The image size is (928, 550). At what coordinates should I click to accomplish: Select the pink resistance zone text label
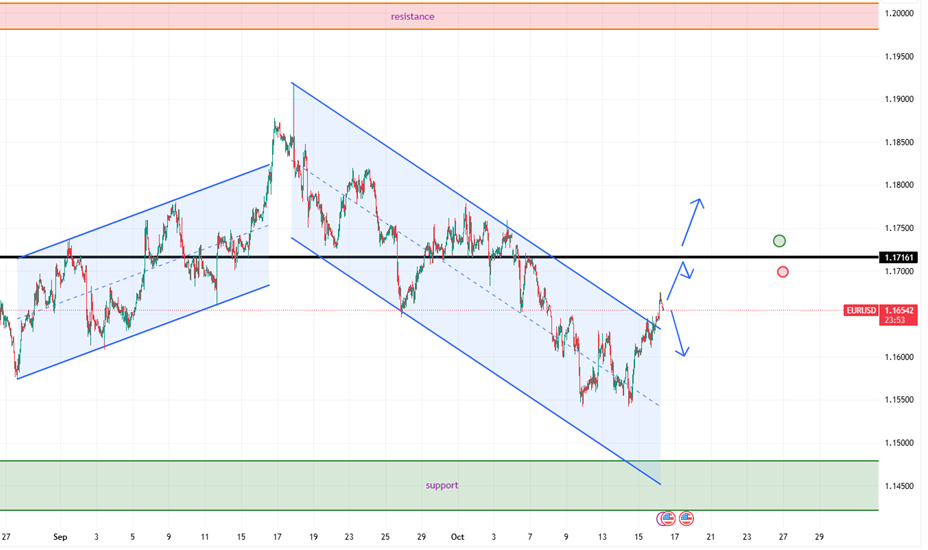click(x=412, y=16)
